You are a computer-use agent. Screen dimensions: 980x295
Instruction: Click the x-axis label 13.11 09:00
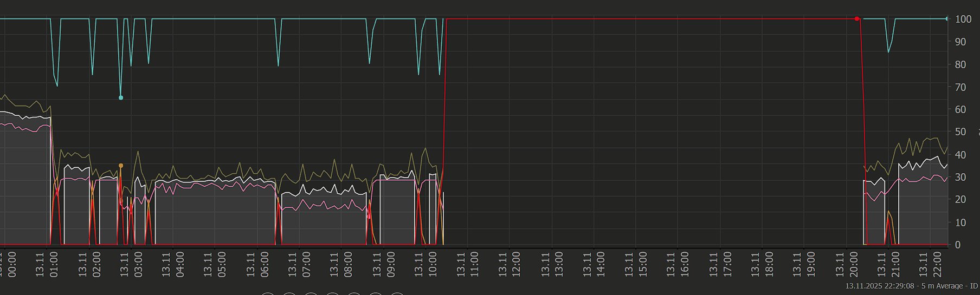383,264
